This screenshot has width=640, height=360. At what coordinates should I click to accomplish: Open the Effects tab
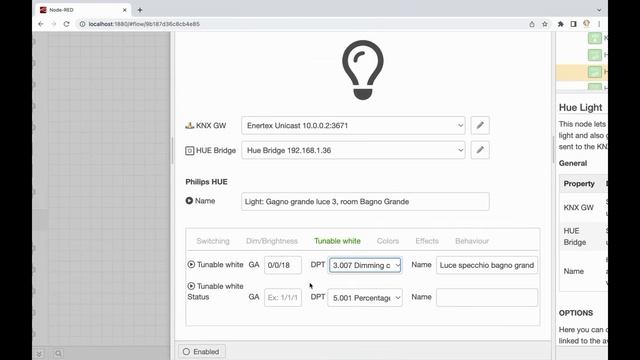(427, 241)
